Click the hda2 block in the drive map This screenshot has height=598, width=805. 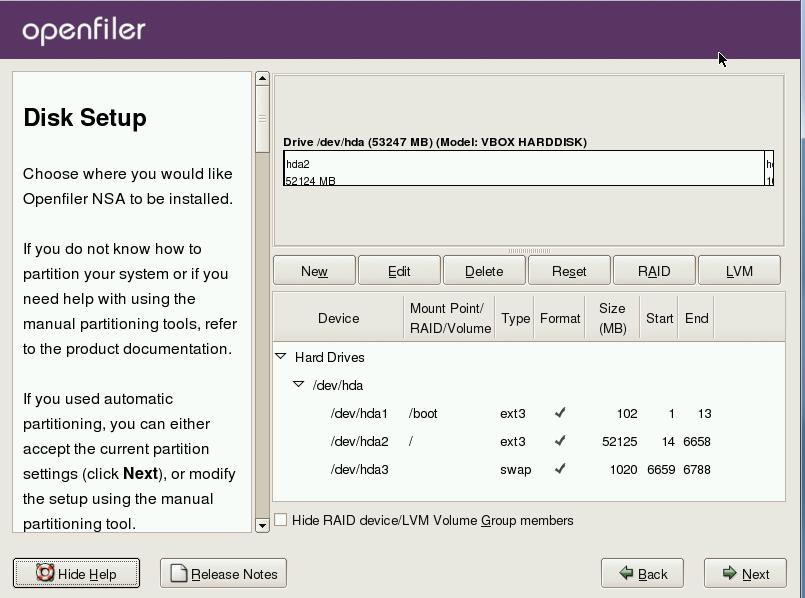522,168
